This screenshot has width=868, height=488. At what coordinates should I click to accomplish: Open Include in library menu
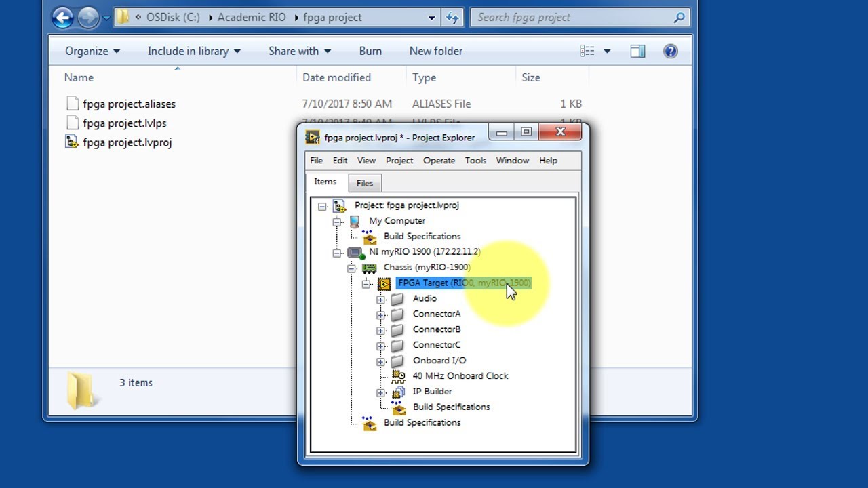point(194,51)
